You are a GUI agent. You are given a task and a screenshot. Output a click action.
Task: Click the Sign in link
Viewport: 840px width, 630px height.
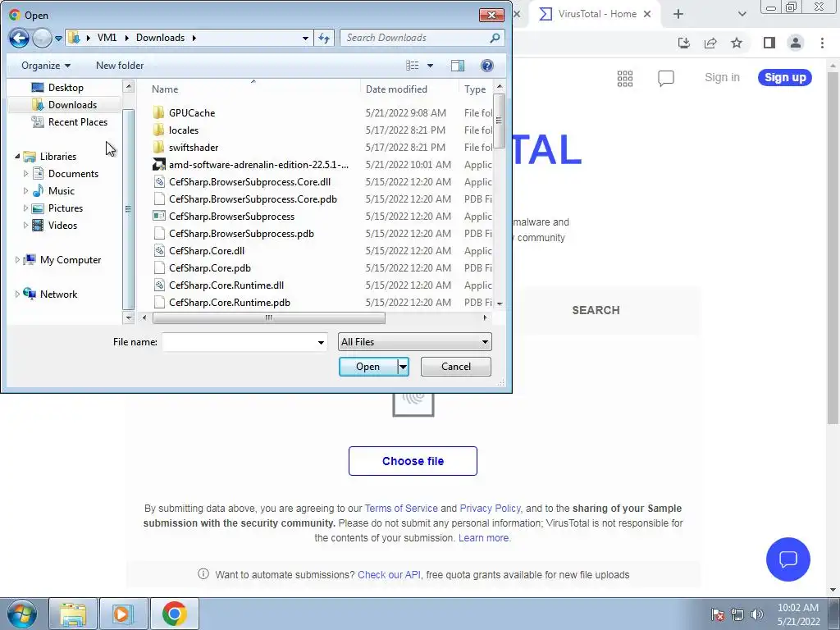722,77
